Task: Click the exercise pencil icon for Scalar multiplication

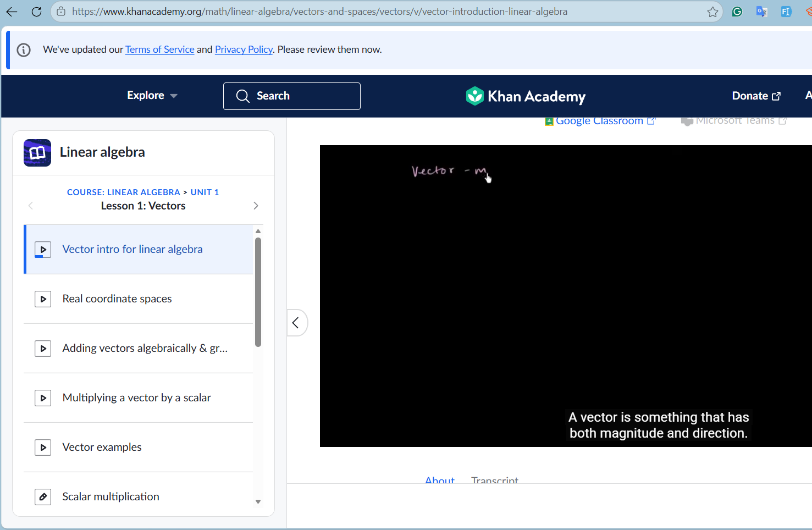Action: [x=43, y=497]
